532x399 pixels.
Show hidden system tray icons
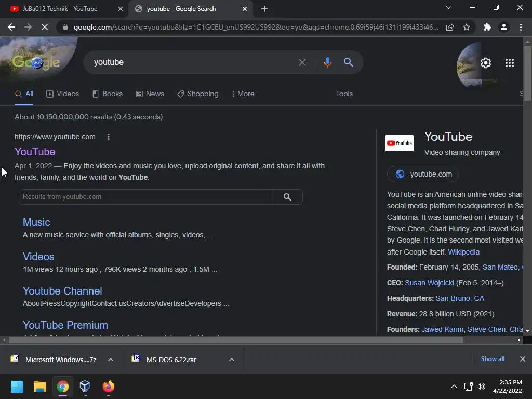click(x=454, y=387)
